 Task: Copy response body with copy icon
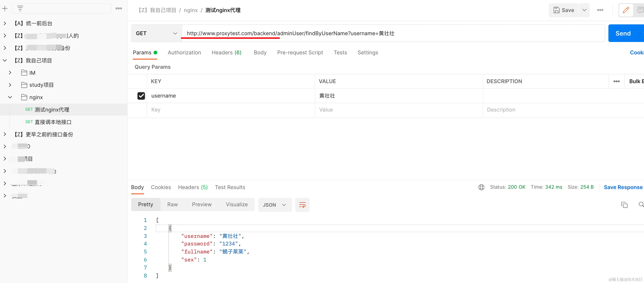pos(624,205)
